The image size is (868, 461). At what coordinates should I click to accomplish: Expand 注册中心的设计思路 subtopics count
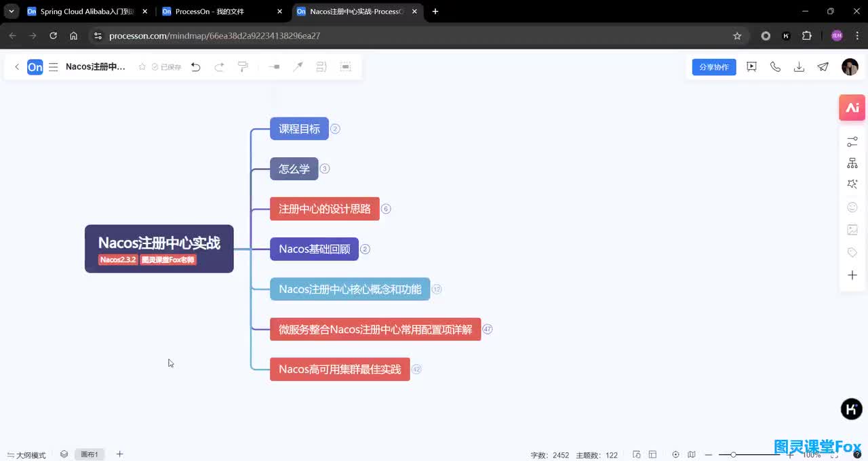[x=386, y=209]
